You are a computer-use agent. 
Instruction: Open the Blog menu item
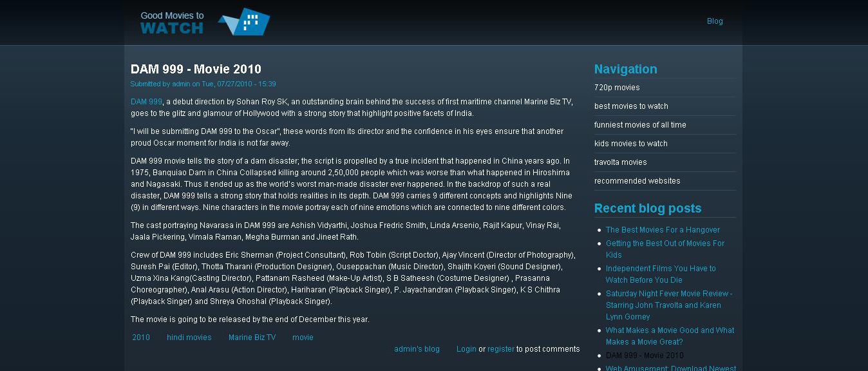pyautogui.click(x=715, y=21)
